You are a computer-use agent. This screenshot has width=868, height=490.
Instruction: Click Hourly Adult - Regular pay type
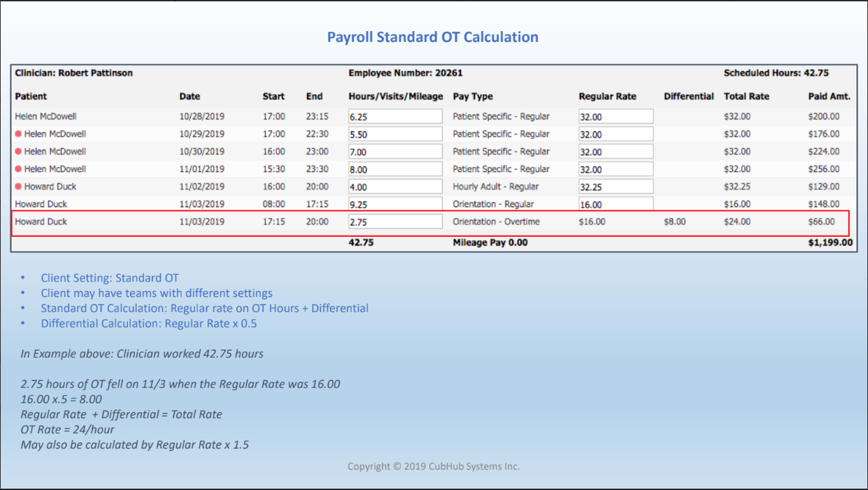coord(497,187)
